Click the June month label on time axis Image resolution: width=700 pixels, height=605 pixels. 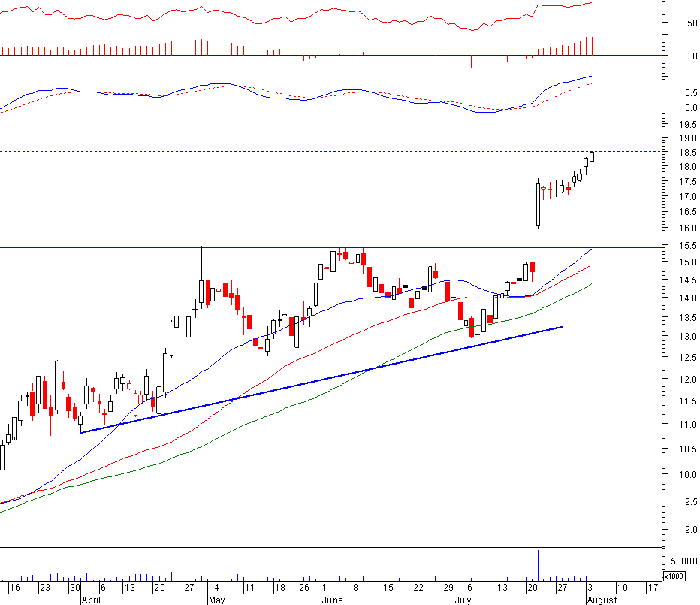pyautogui.click(x=333, y=600)
